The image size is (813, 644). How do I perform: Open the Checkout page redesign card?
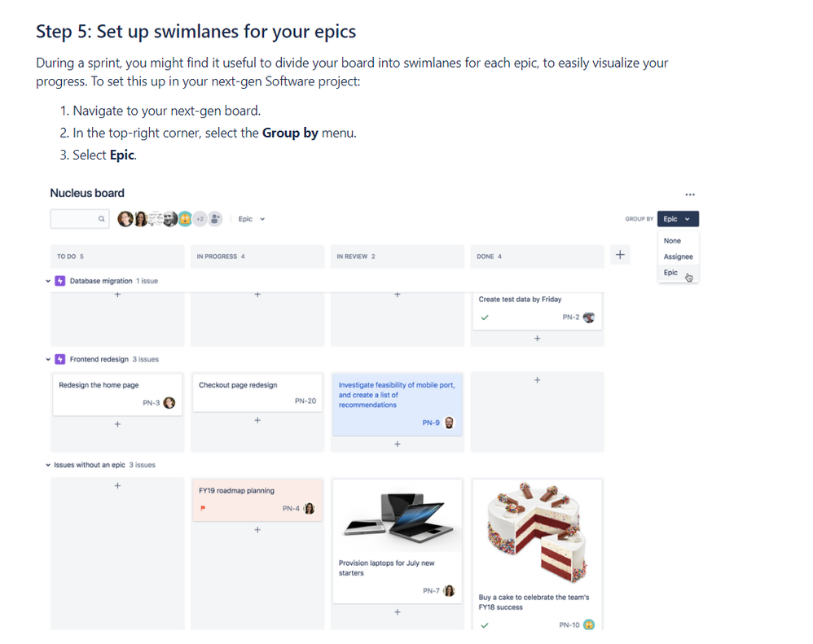click(257, 393)
